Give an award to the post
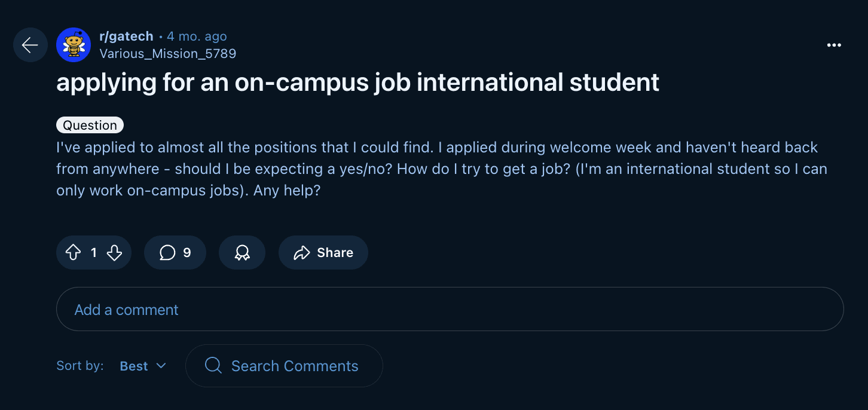 [x=242, y=253]
